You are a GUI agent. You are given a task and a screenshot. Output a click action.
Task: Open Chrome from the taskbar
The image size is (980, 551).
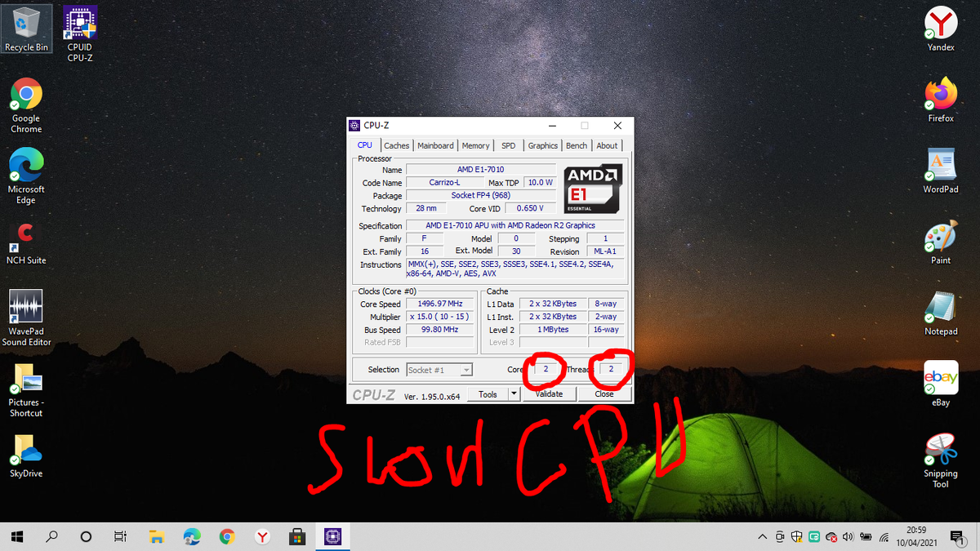click(227, 536)
